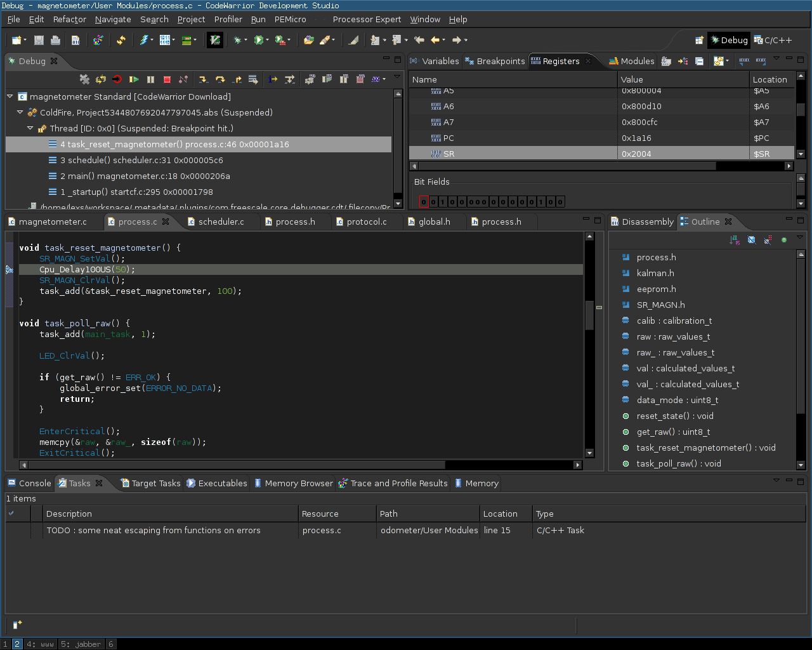Open the Processor Expert menu
The image size is (812, 650).
coord(367,20)
